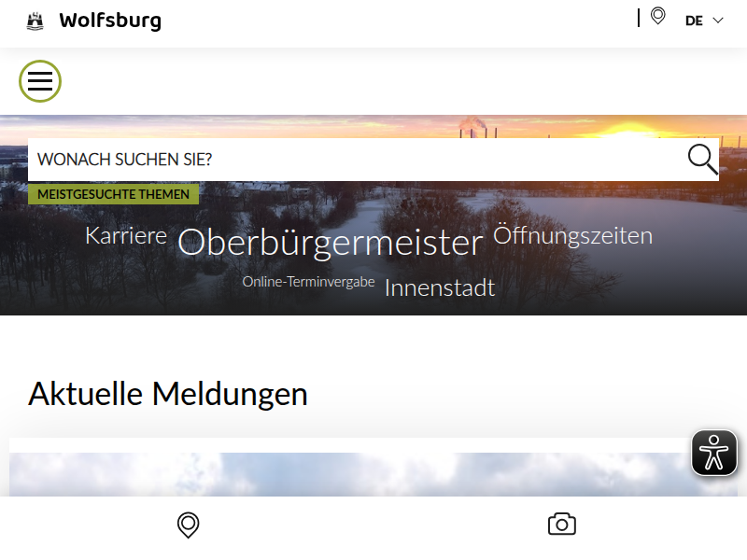The width and height of the screenshot is (747, 560).
Task: Click the location pin icon in header
Action: 658,16
